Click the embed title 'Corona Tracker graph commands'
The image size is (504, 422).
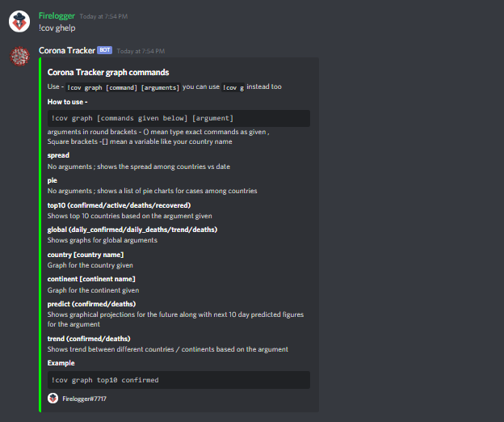pyautogui.click(x=107, y=72)
